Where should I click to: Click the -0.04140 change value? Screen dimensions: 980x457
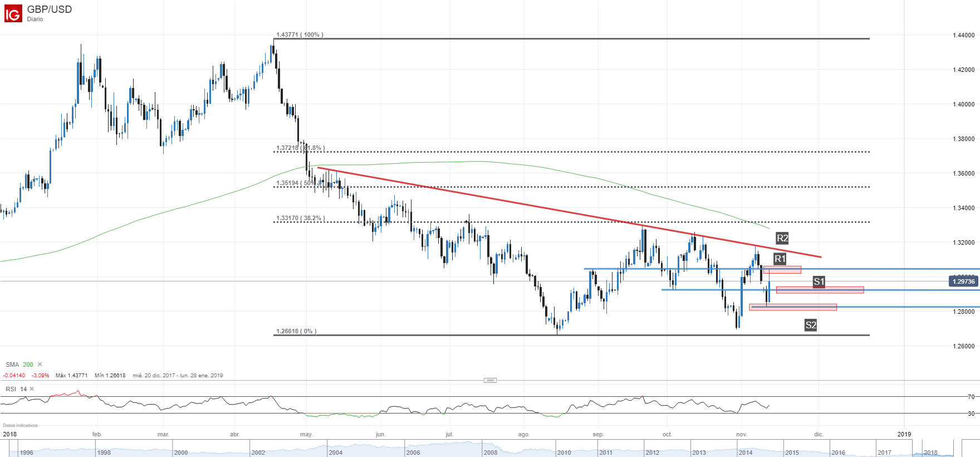14,376
